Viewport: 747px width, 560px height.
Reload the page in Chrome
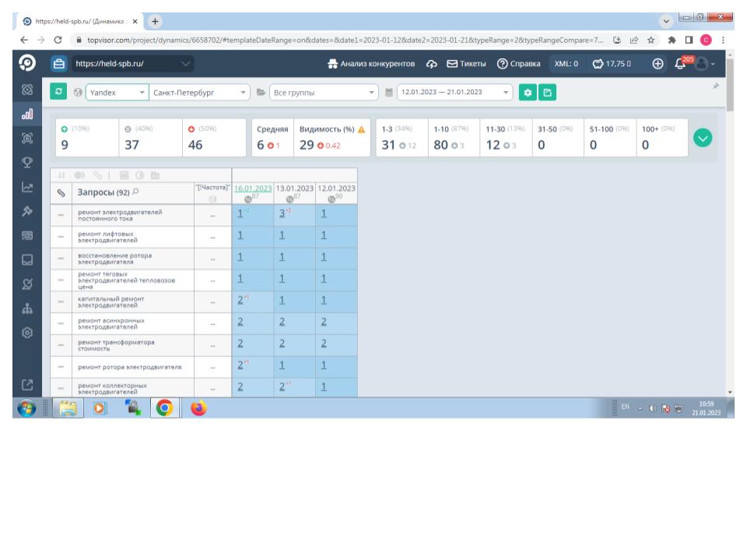58,40
